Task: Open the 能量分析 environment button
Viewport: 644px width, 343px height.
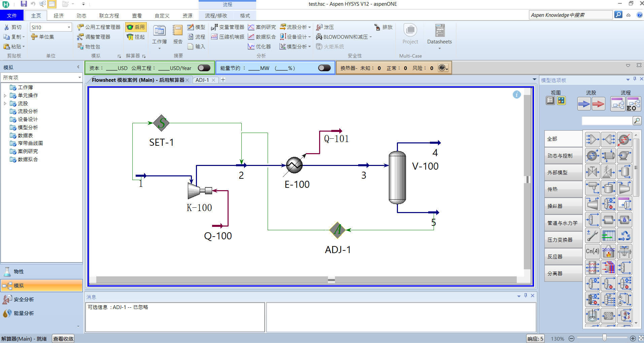Action: (x=42, y=313)
